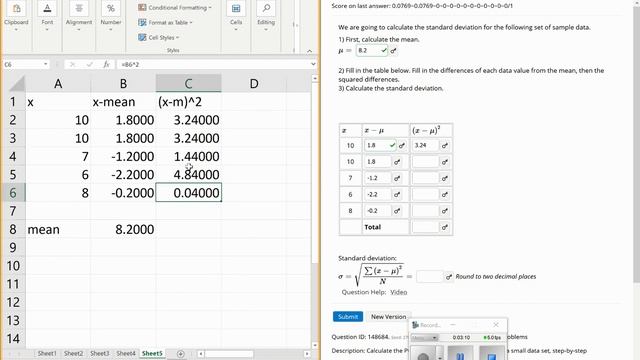The height and width of the screenshot is (360, 640).
Task: Select column C header
Action: (188, 84)
